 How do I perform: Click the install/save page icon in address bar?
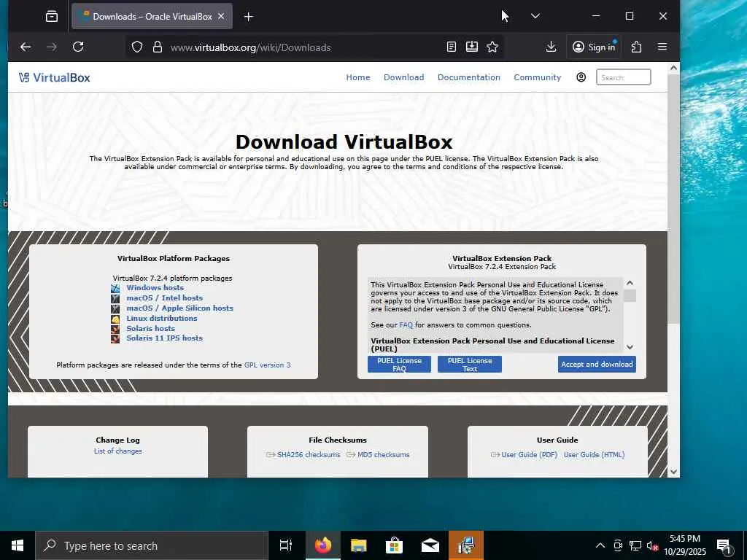472,47
